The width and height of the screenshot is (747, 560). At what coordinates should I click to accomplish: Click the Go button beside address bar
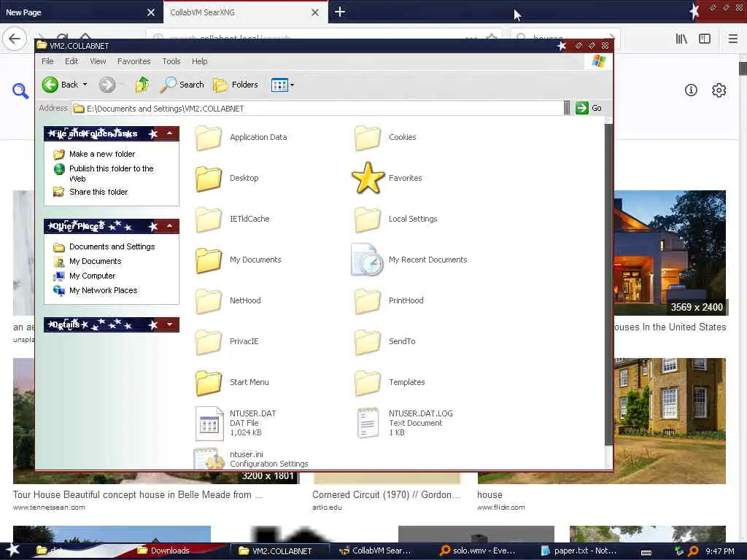pyautogui.click(x=589, y=108)
